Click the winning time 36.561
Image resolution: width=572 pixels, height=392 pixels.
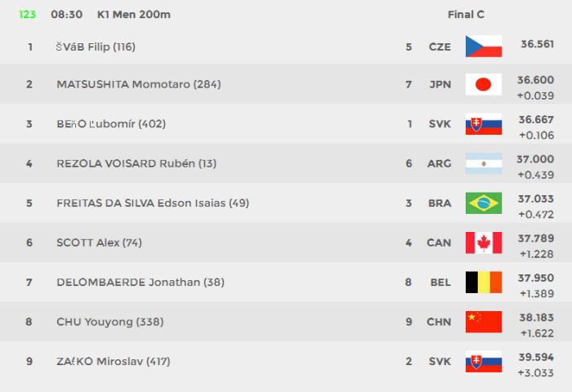tap(538, 44)
